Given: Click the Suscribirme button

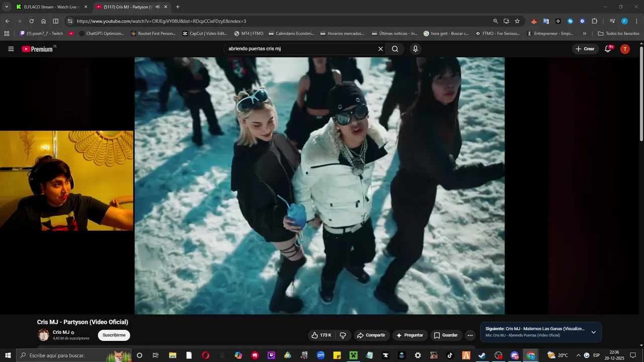Looking at the screenshot, I should (114, 335).
